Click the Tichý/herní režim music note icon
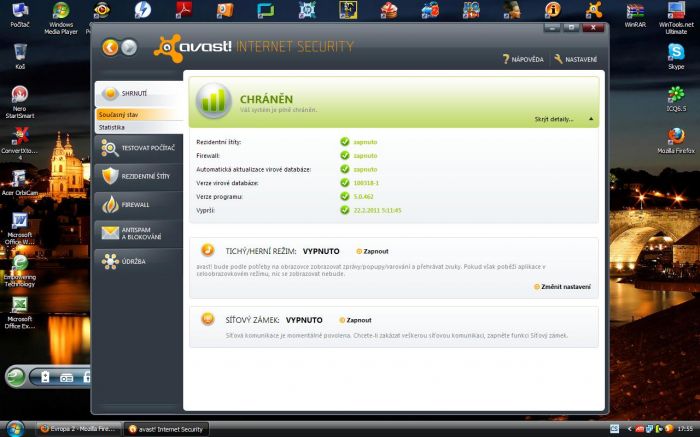Image resolution: width=700 pixels, height=437 pixels. [208, 250]
